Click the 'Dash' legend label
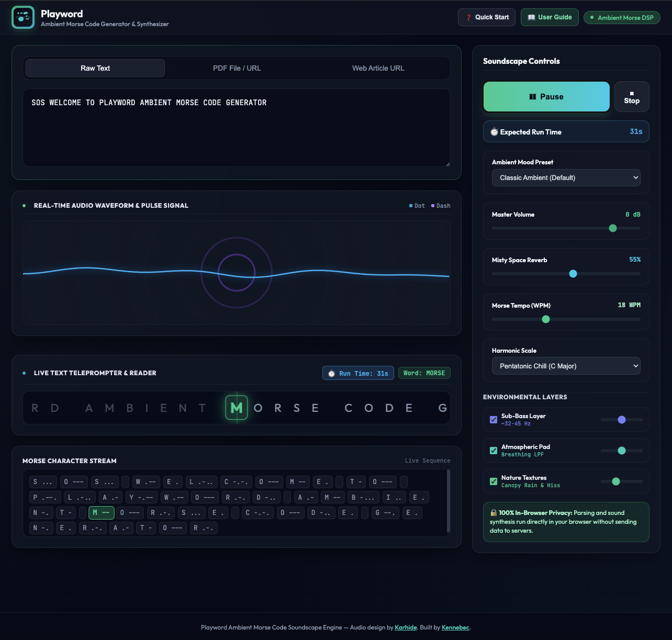 [443, 206]
